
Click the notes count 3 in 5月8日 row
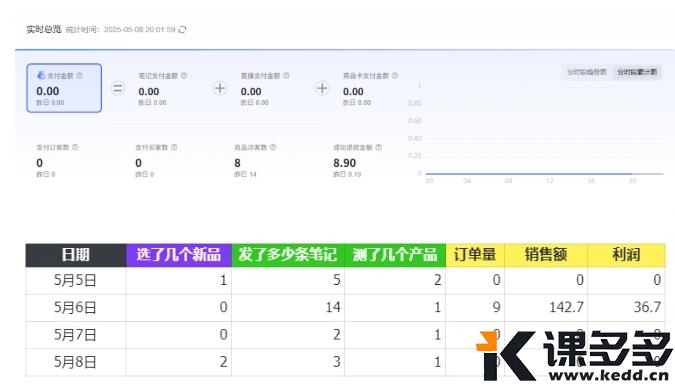[x=288, y=362]
